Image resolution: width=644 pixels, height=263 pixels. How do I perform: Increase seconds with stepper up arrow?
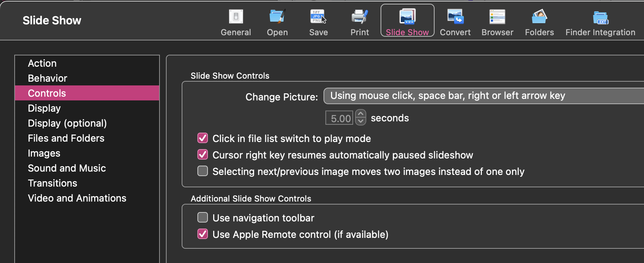click(x=361, y=114)
